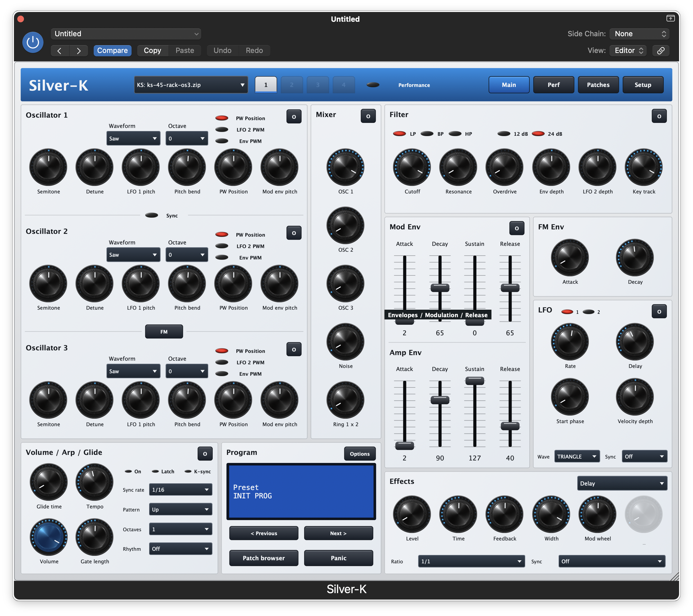Switch to the Perf tab

point(553,85)
